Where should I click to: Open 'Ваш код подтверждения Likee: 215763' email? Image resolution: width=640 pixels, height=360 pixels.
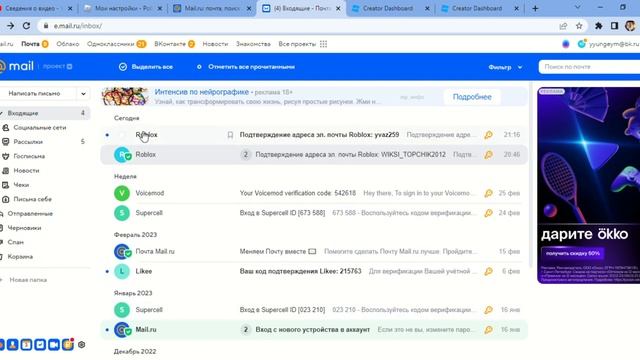point(300,271)
